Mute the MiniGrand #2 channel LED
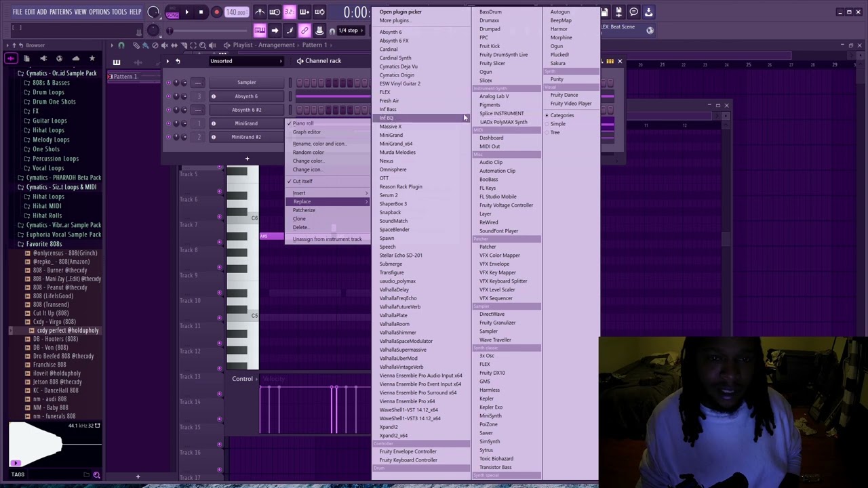This screenshot has width=868, height=488. [169, 137]
